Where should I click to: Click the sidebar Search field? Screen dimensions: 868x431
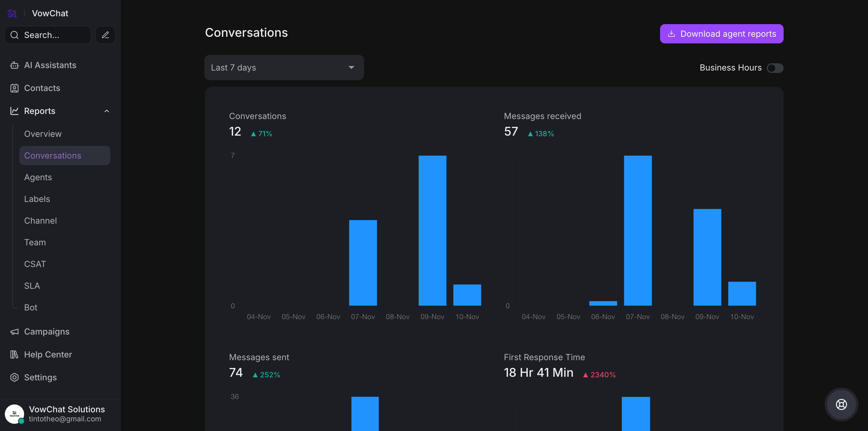point(48,35)
